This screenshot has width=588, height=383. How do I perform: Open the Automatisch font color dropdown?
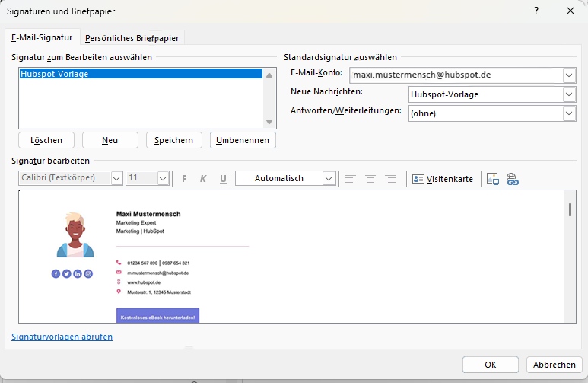coord(329,178)
